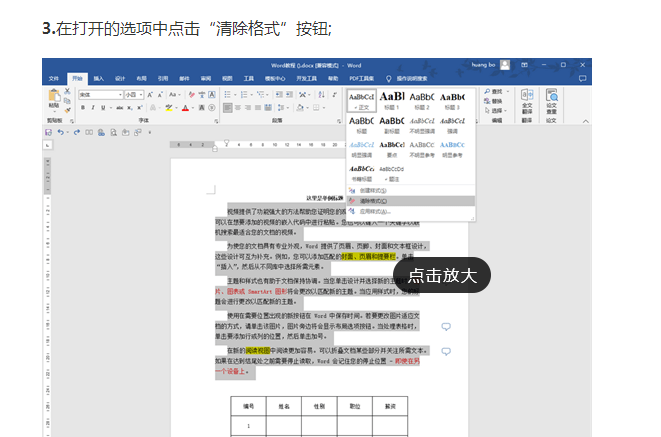Toggle justify alignment button
Image resolution: width=661 pixels, height=437 pixels.
click(258, 108)
